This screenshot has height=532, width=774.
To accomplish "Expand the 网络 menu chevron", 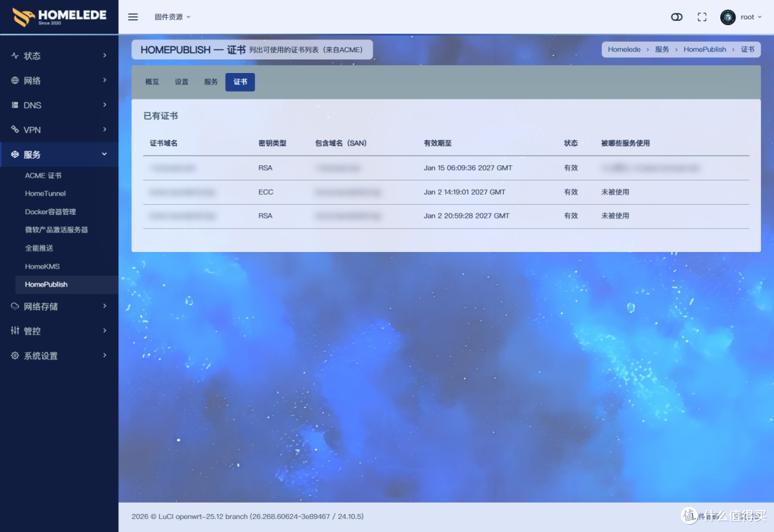I will (x=105, y=80).
